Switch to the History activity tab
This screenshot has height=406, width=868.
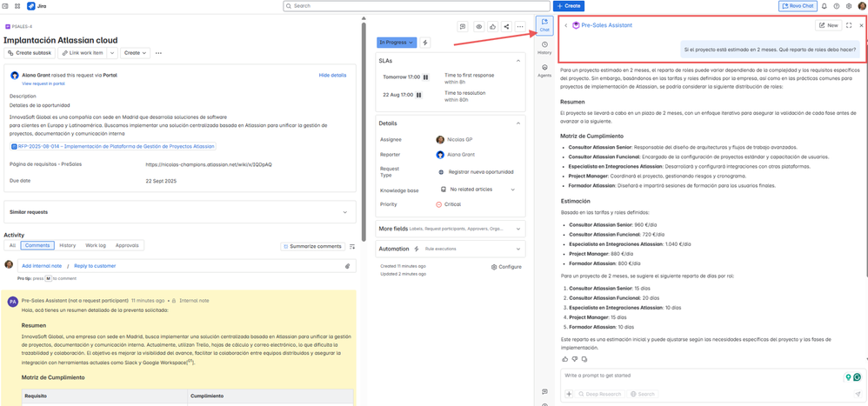tap(68, 245)
